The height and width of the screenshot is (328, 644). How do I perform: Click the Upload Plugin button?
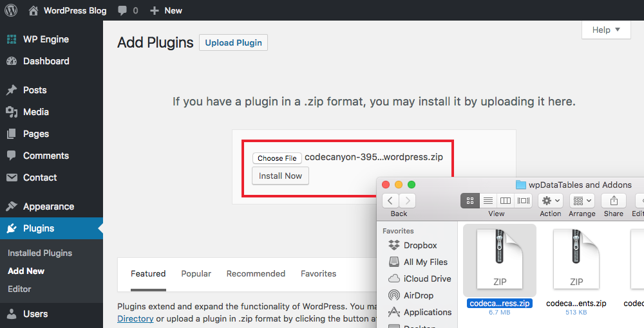pos(233,42)
